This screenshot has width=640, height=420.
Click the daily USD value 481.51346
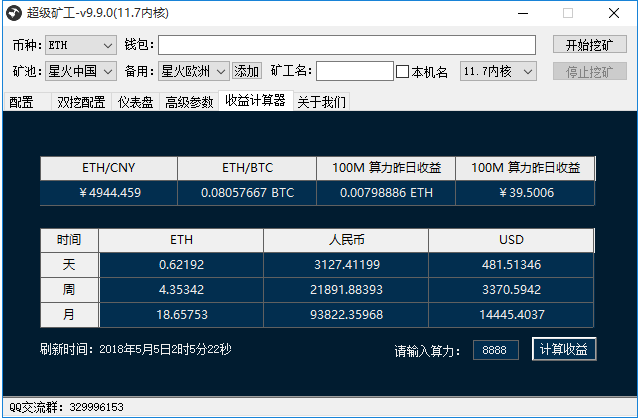click(x=511, y=265)
